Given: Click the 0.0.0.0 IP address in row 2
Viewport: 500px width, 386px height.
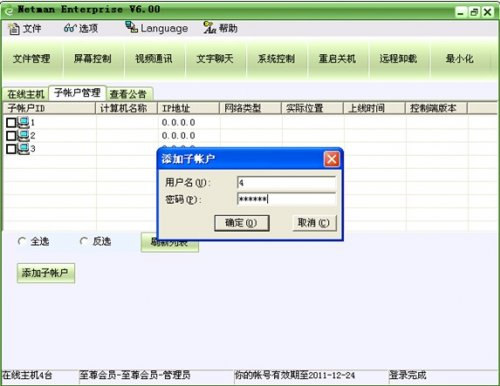Looking at the screenshot, I should click(178, 136).
